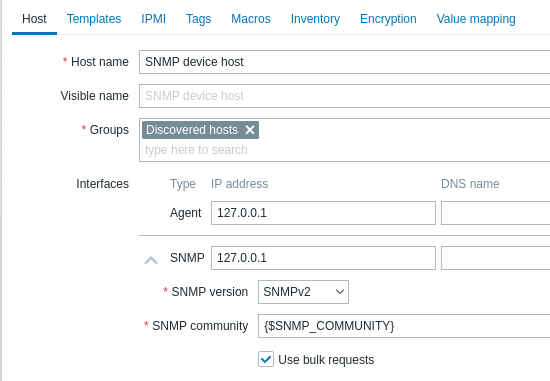Viewport: 550px width, 381px height.
Task: Click the Visible name input field
Action: click(x=344, y=96)
